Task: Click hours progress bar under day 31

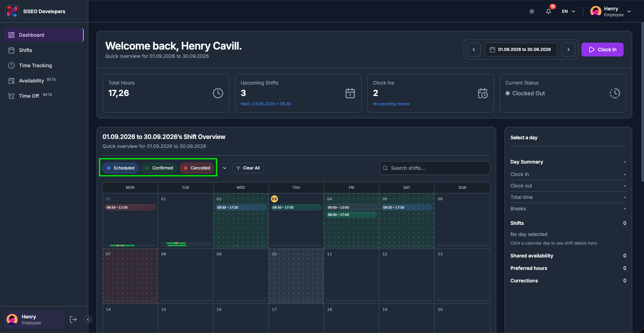Action: (130, 245)
